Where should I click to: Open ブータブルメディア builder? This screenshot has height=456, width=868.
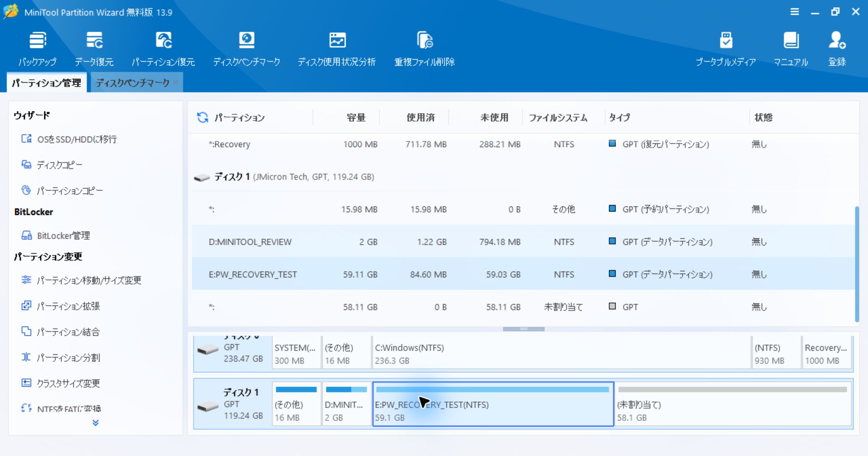(x=726, y=49)
